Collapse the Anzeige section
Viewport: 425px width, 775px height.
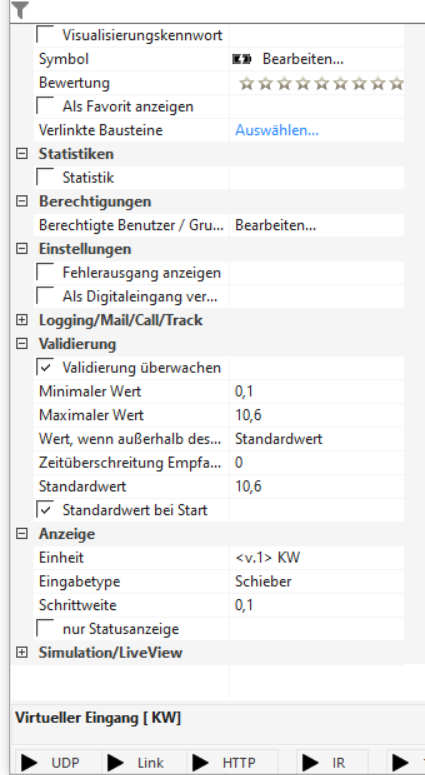[x=21, y=534]
